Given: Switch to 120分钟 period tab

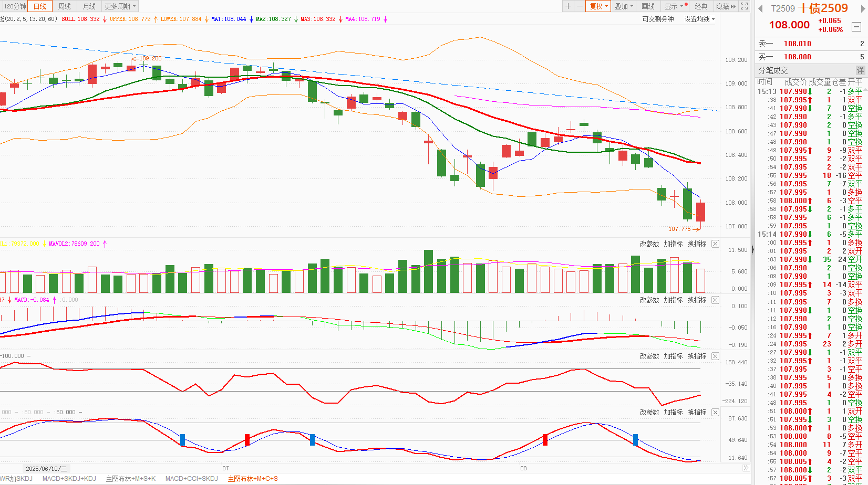Looking at the screenshot, I should coord(14,6).
